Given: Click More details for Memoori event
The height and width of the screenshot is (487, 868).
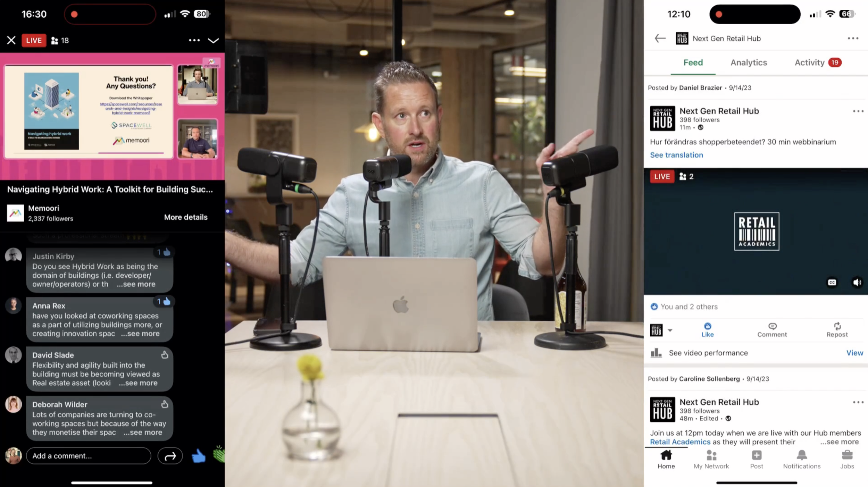Looking at the screenshot, I should pos(186,217).
